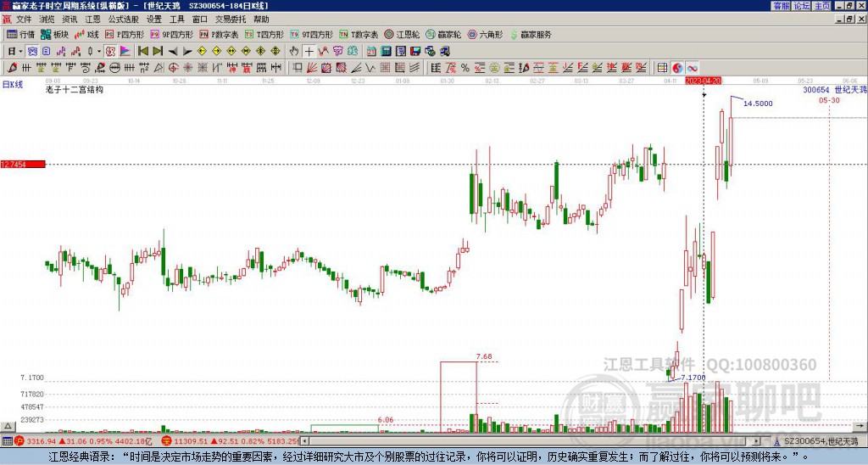Open the 文件 menu
This screenshot has height=465, width=868.
[24, 20]
